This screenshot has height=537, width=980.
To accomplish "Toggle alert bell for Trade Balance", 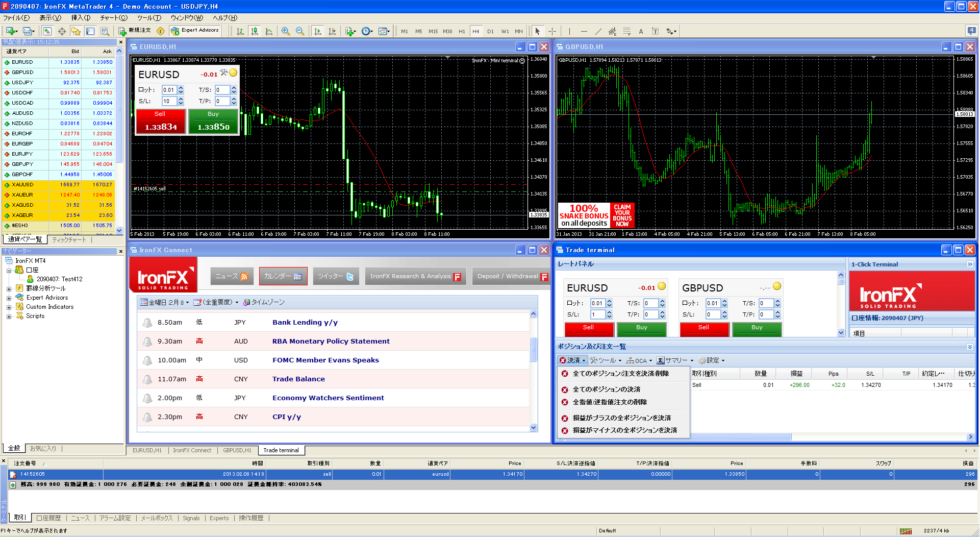I will tap(147, 379).
